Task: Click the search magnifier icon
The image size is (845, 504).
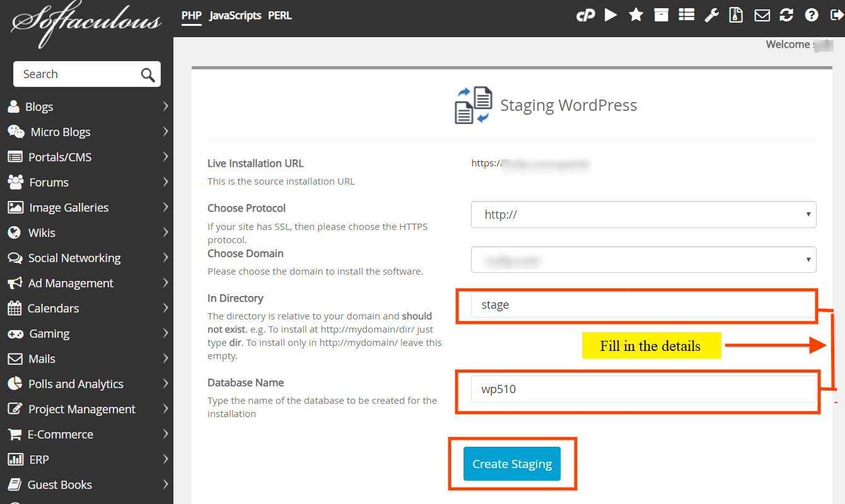Action: click(x=148, y=75)
